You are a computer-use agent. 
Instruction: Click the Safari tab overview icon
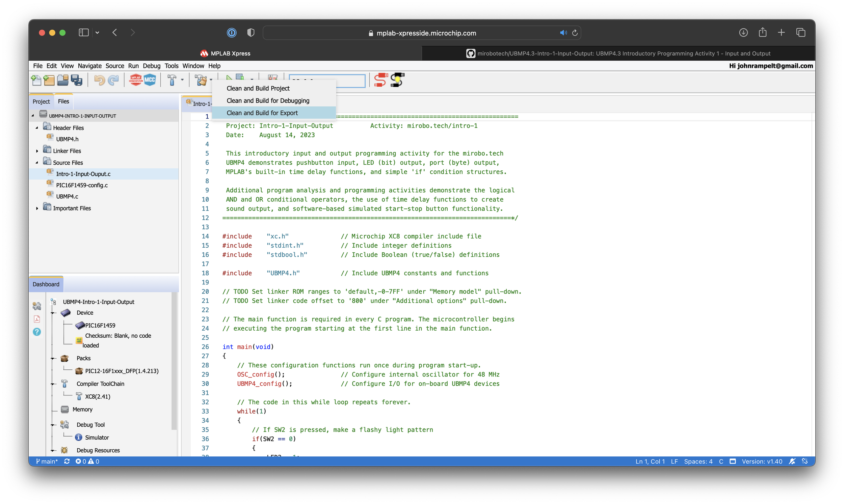pyautogui.click(x=801, y=33)
